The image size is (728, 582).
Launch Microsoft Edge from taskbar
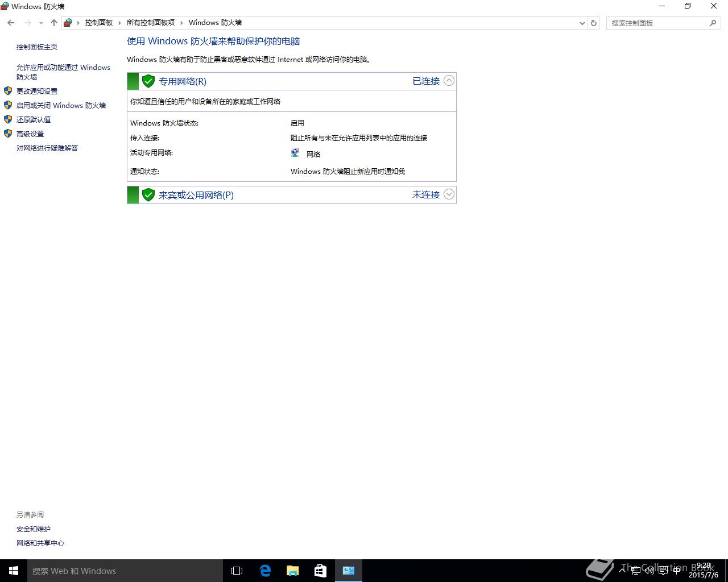[265, 571]
